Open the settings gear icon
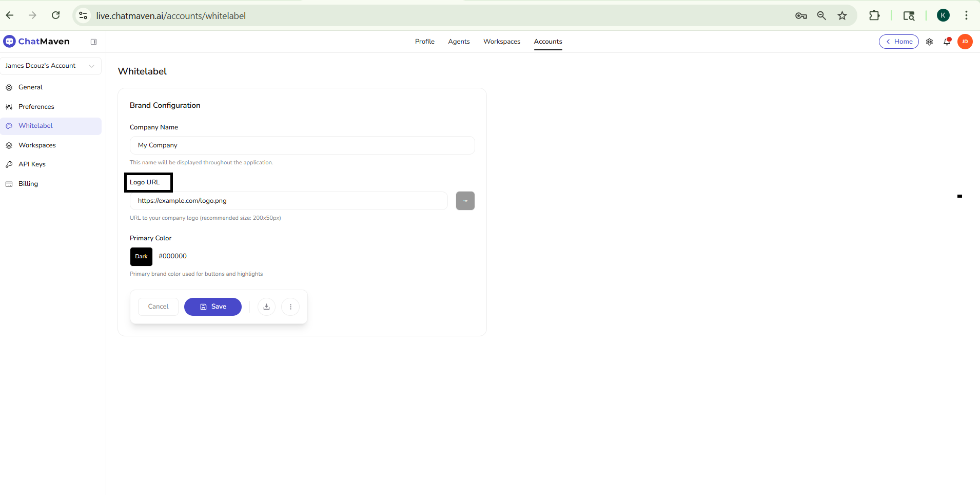Viewport: 980px width, 495px height. [x=929, y=42]
